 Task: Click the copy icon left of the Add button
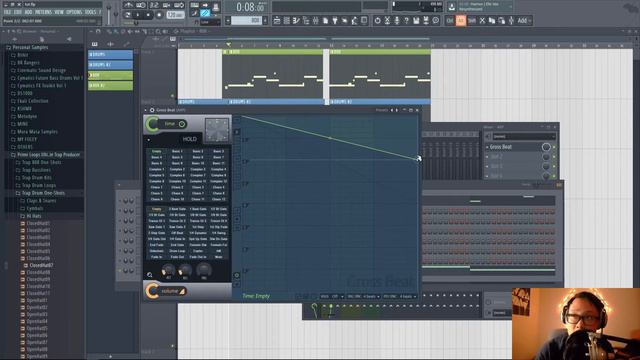(492, 20)
